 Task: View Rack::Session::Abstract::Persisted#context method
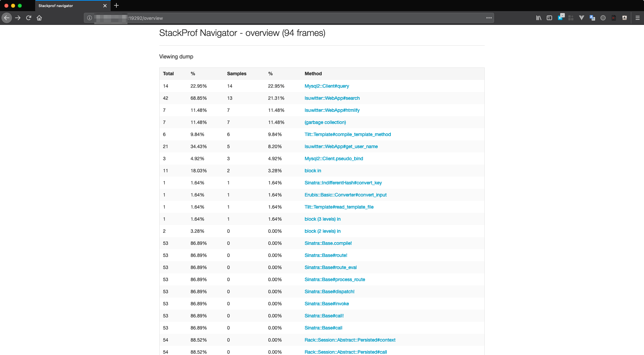[x=350, y=340]
